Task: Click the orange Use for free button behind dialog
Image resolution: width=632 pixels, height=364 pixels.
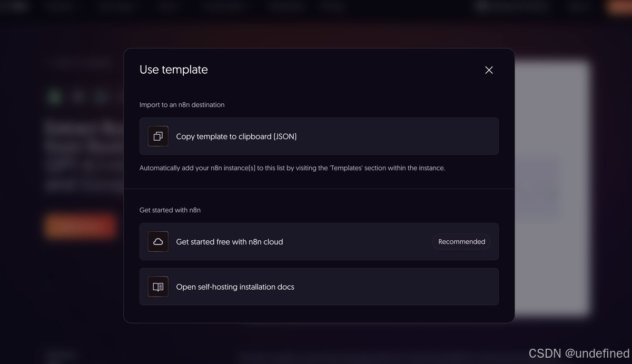Action: (x=80, y=225)
